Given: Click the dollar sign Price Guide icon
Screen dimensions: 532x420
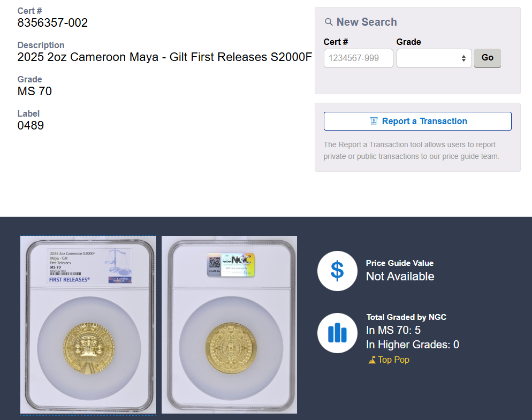Looking at the screenshot, I should 337,271.
